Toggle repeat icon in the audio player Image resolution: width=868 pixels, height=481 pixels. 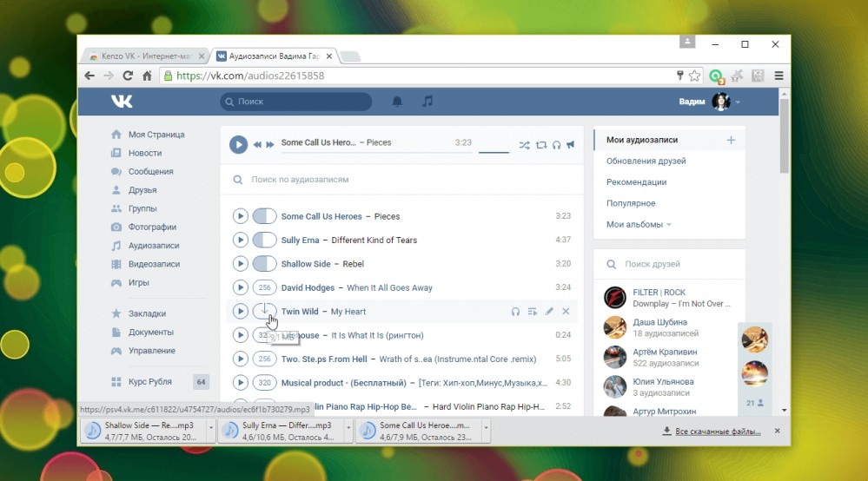tap(540, 145)
